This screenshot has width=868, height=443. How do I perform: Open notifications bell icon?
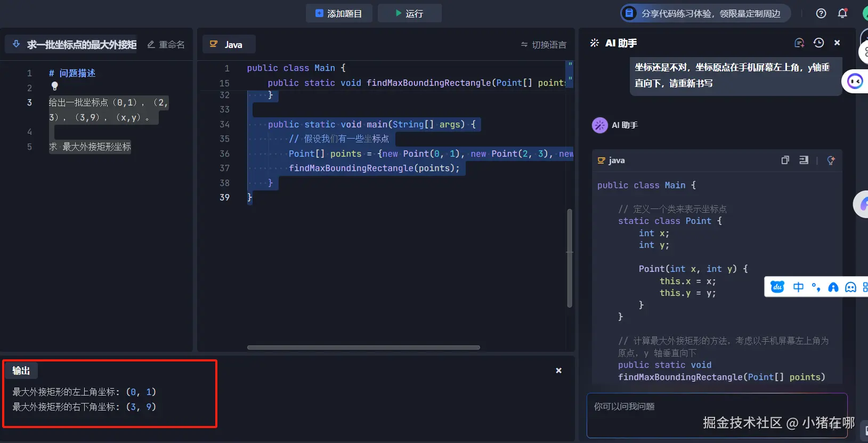pyautogui.click(x=842, y=13)
